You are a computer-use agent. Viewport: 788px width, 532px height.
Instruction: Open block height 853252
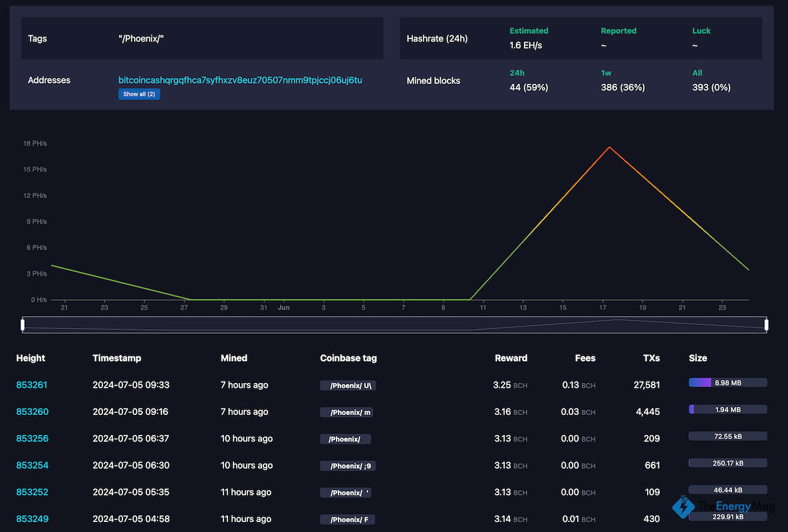point(32,492)
